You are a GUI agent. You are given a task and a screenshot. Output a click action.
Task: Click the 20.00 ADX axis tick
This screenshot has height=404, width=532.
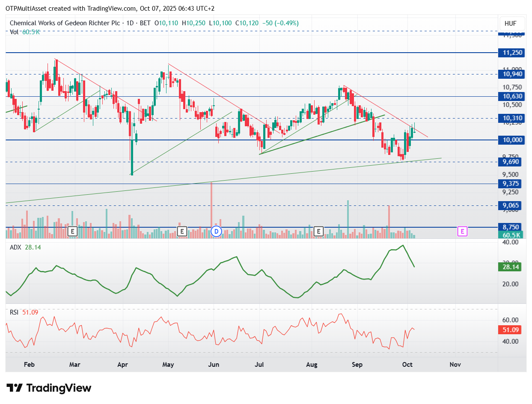click(511, 284)
